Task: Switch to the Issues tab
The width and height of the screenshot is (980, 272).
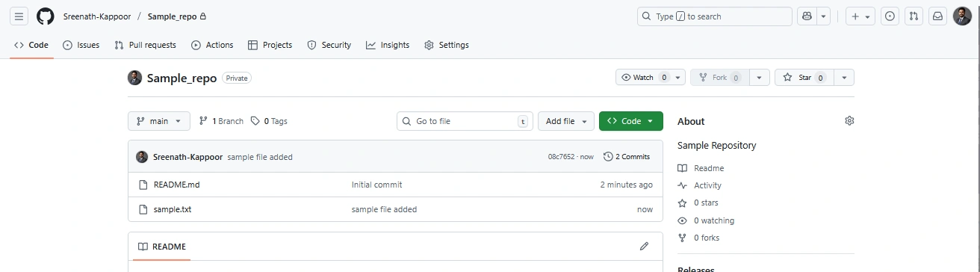Action: pyautogui.click(x=81, y=45)
